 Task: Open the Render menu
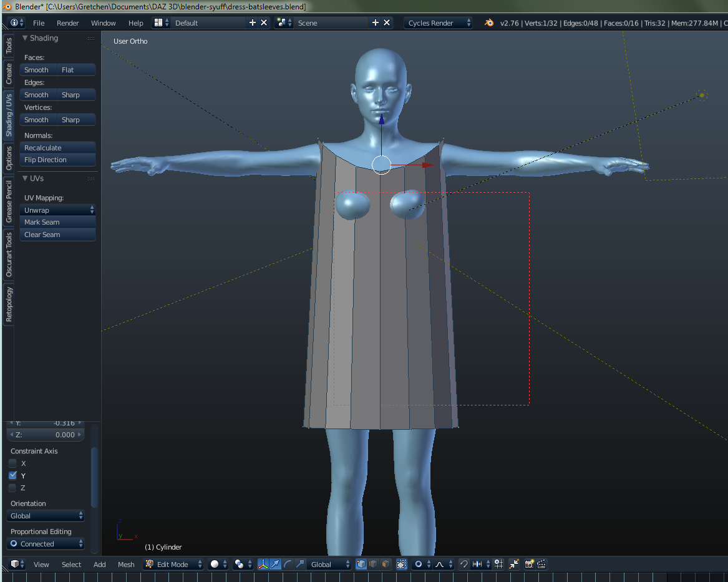tap(67, 23)
